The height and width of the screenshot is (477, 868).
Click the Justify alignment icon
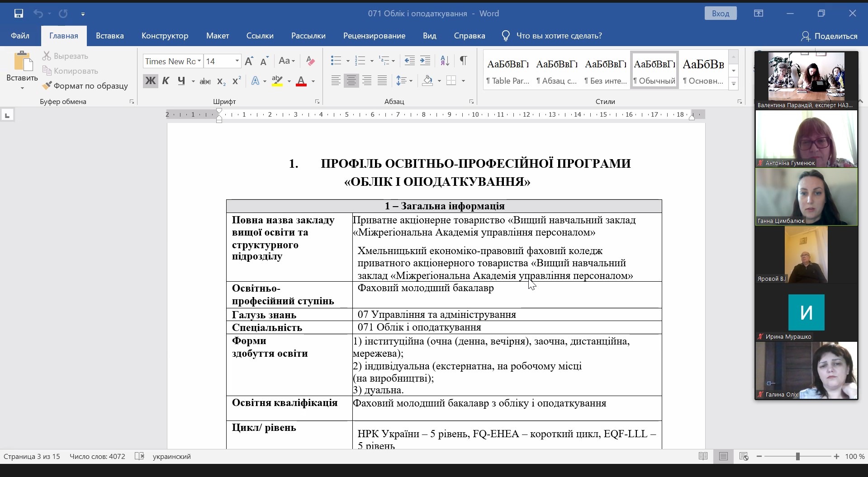coord(382,81)
